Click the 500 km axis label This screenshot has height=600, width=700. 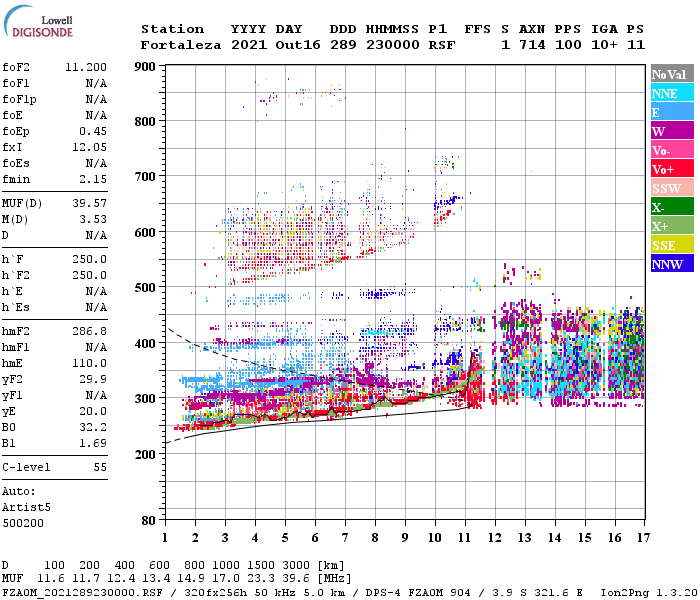[x=145, y=288]
